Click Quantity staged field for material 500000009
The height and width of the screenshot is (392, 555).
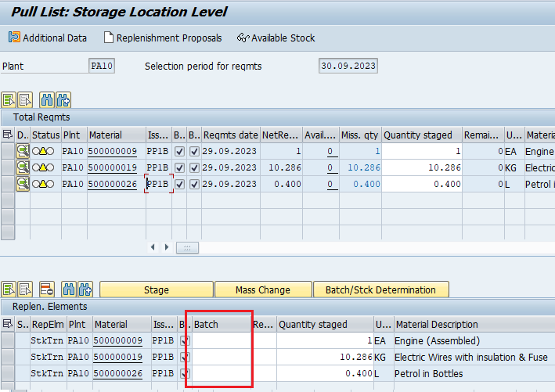(421, 152)
